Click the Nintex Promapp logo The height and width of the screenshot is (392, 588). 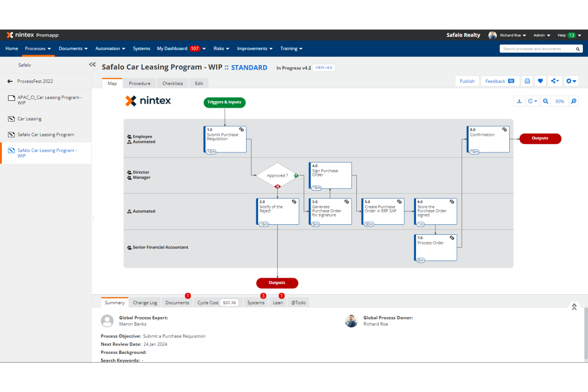(x=33, y=35)
